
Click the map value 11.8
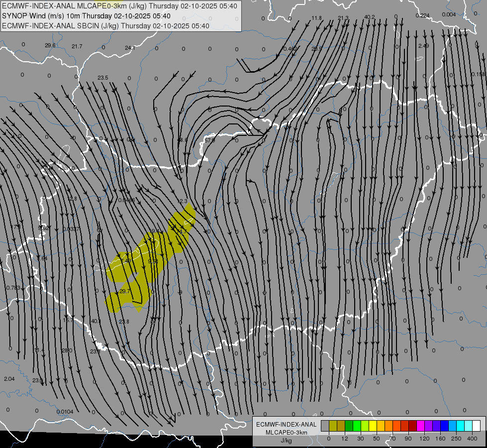click(316, 18)
